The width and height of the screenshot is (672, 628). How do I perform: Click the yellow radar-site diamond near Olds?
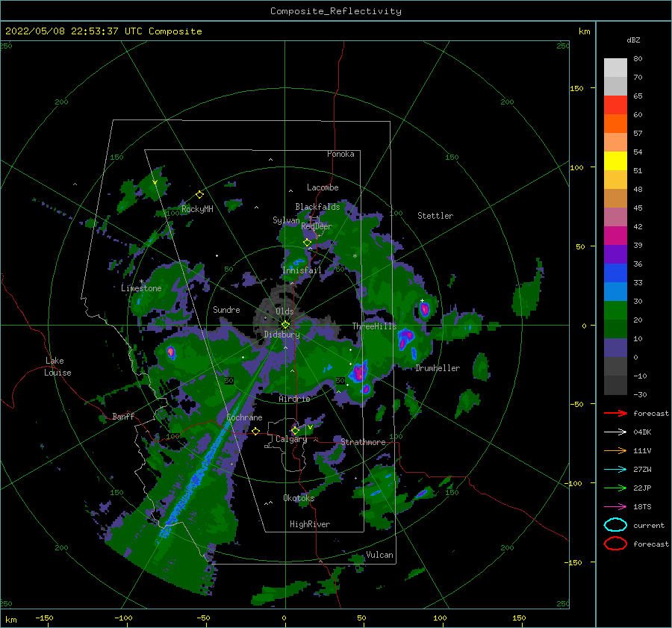285,325
